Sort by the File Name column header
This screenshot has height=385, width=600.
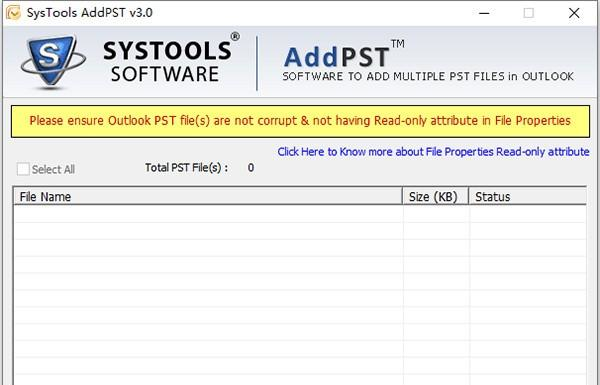coord(208,196)
